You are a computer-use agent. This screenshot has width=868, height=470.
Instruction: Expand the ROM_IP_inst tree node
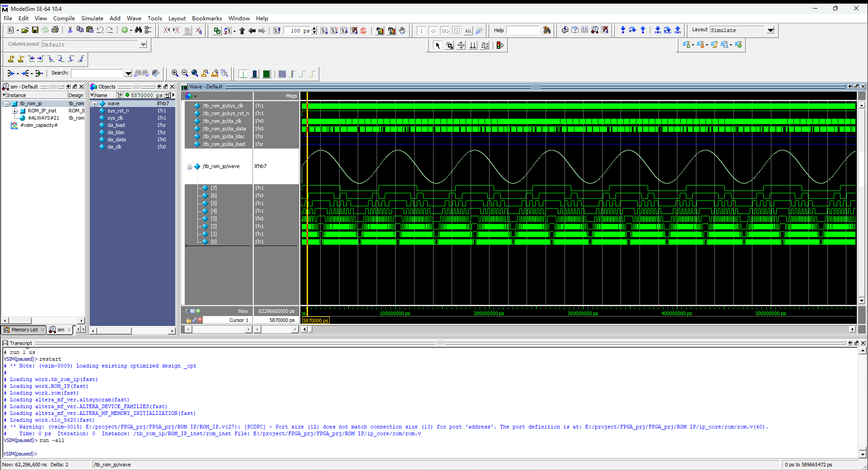14,111
